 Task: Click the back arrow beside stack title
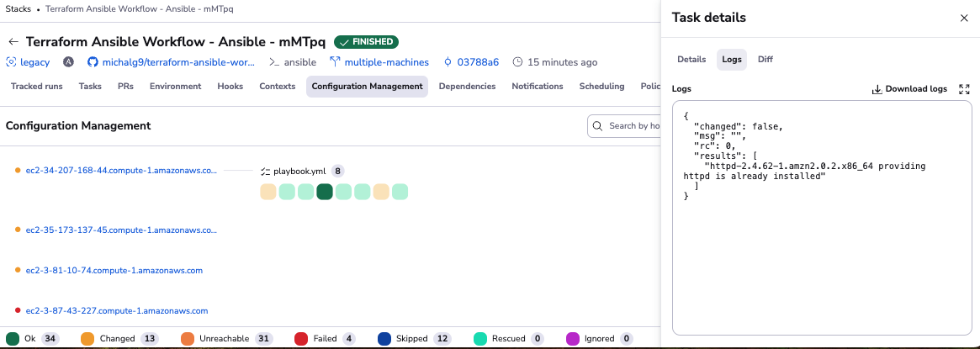13,42
